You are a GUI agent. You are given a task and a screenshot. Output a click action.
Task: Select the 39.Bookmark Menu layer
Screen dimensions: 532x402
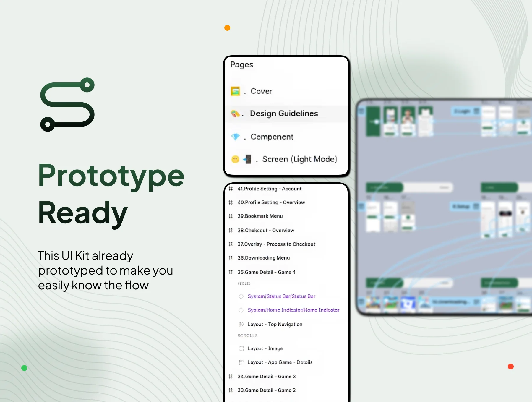(x=260, y=216)
